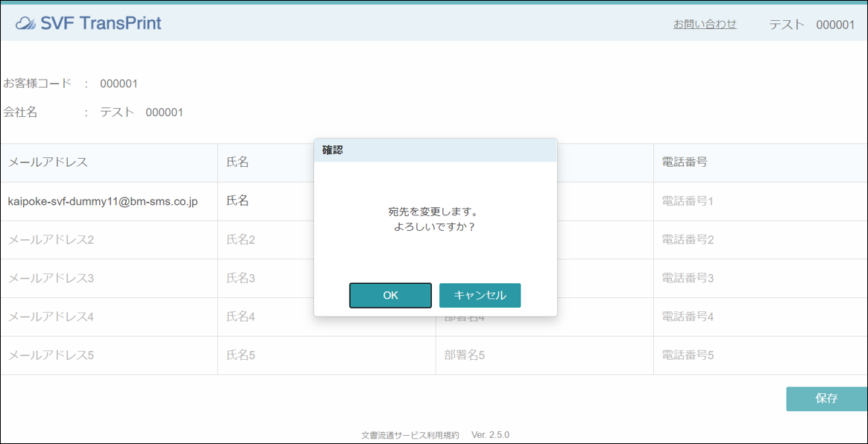This screenshot has height=444, width=868.
Task: Select the 氏名3 input field
Action: coord(266,278)
